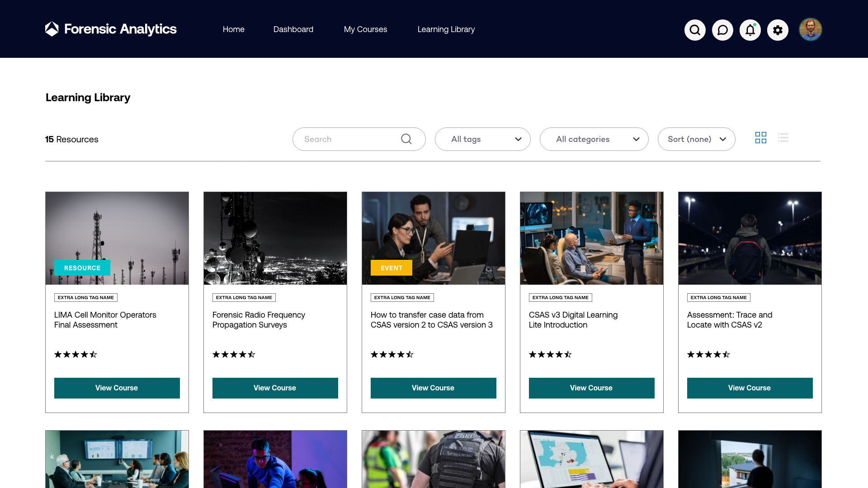
Task: Switch to grid view layout
Action: pyautogui.click(x=761, y=138)
